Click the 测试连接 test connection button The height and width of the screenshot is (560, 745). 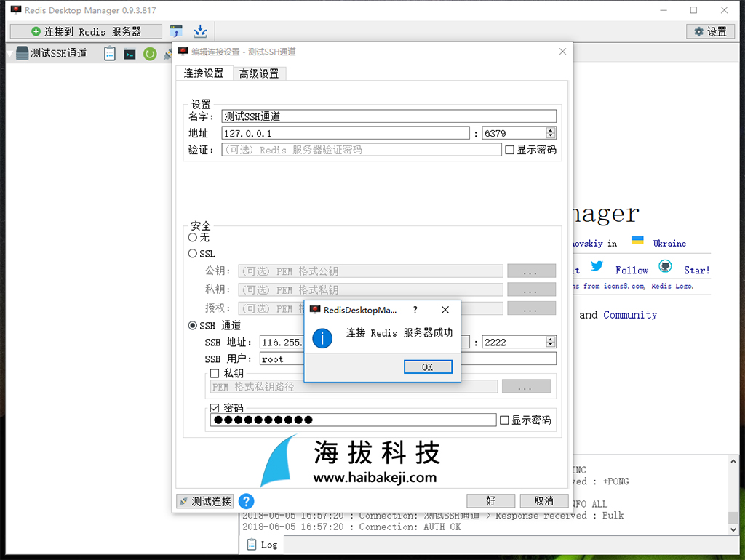(204, 501)
